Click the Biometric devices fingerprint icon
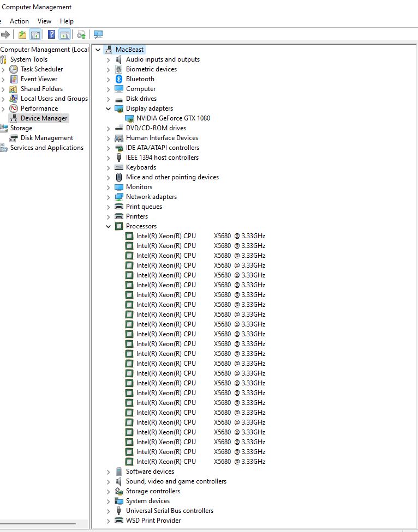This screenshot has height=532, width=418. (x=119, y=69)
